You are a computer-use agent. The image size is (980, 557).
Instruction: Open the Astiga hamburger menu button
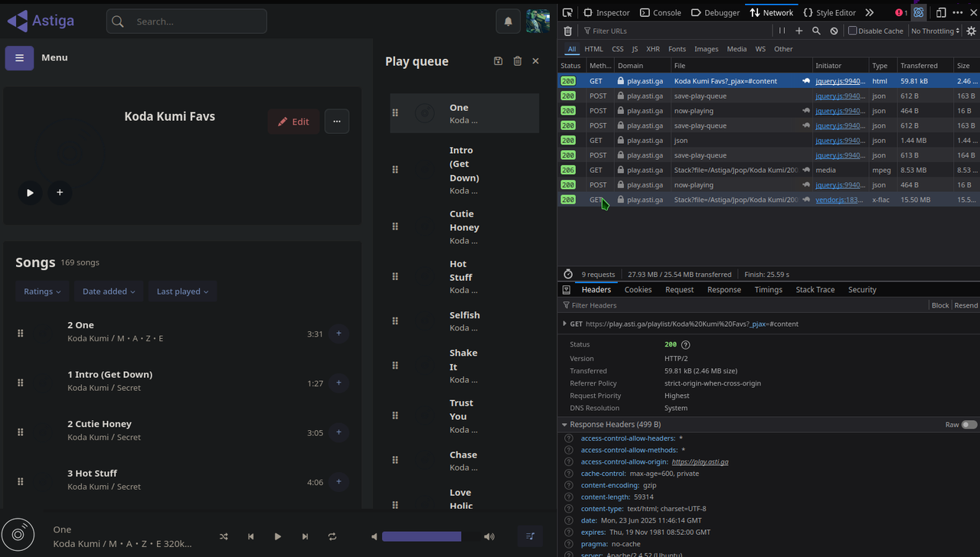pos(19,57)
